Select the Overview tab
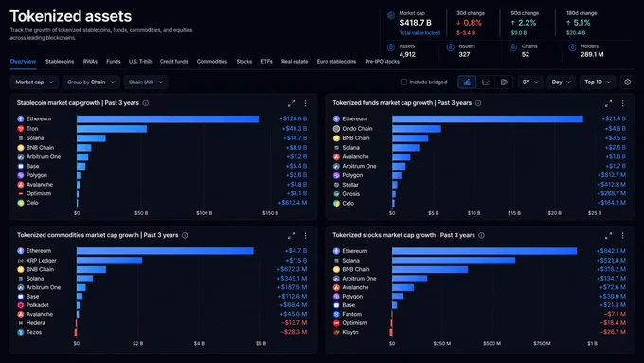Viewport: 644px width, 363px height. tap(23, 62)
